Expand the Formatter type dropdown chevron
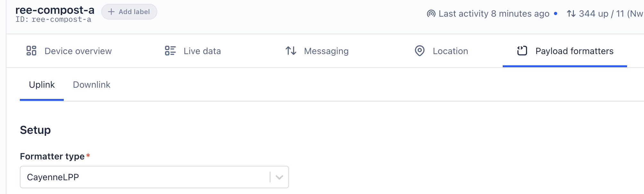The width and height of the screenshot is (644, 194). [x=279, y=177]
